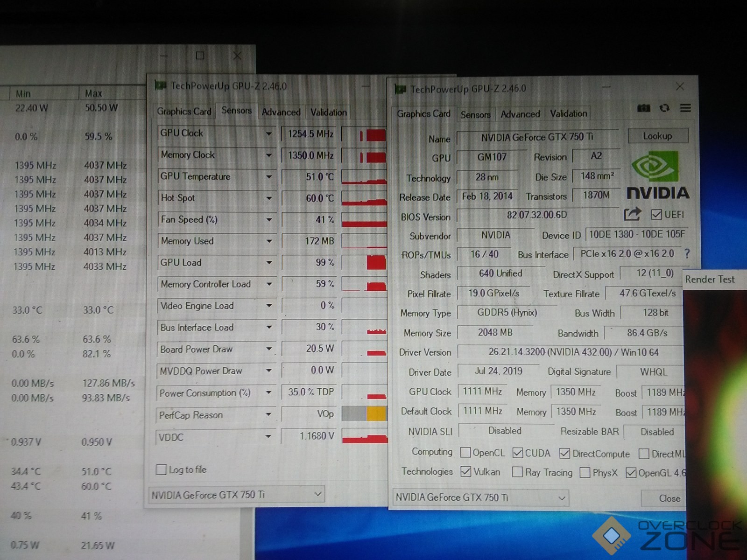The image size is (747, 560).
Task: Open the Board Power Draw sensor dropdown
Action: tap(269, 349)
